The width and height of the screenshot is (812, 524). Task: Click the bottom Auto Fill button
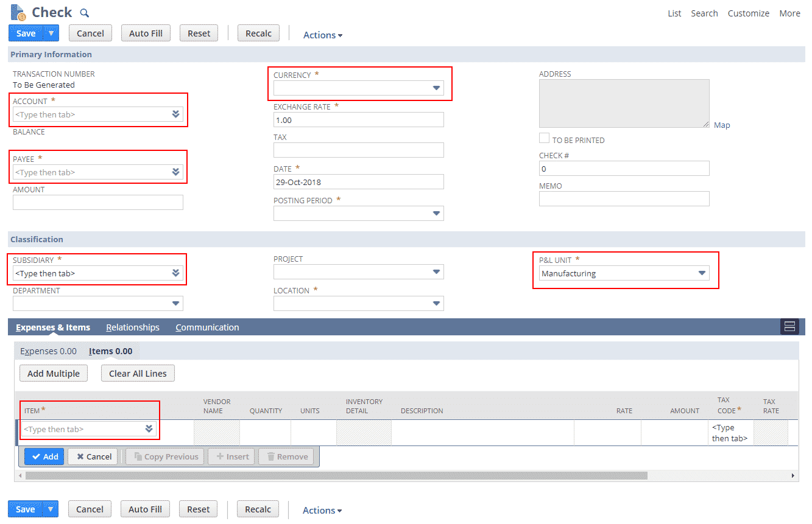(x=145, y=509)
